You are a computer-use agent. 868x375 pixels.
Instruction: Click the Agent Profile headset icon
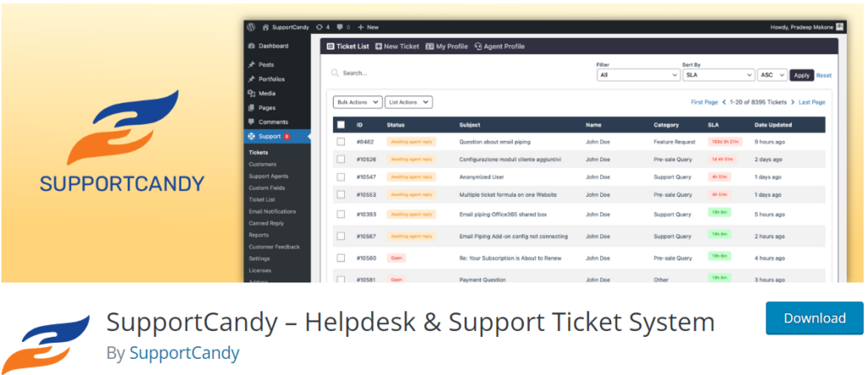[x=478, y=47]
